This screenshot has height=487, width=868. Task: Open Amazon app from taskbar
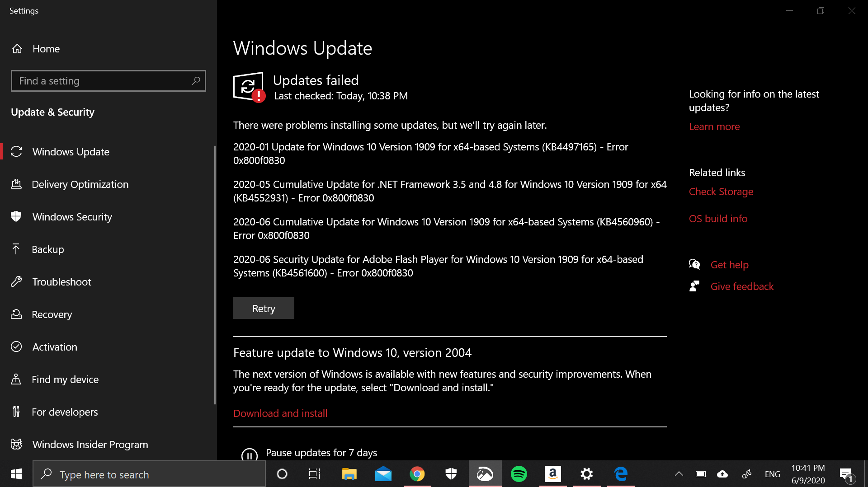pos(553,474)
